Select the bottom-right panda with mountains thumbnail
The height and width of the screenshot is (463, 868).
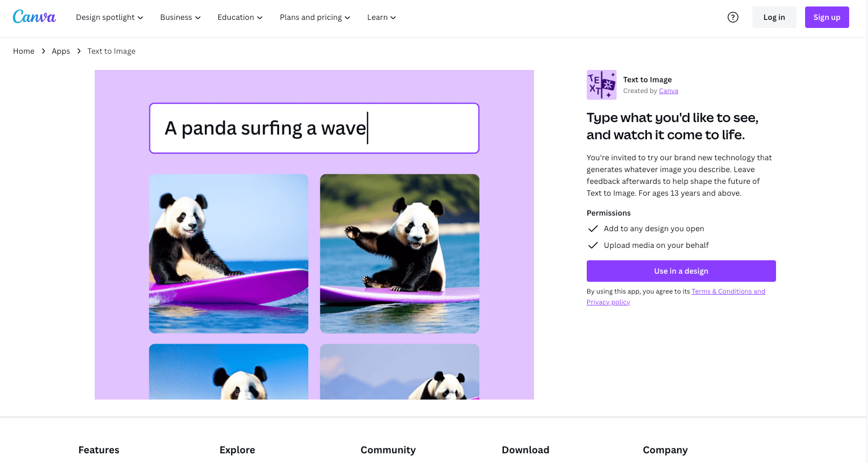[x=400, y=372]
